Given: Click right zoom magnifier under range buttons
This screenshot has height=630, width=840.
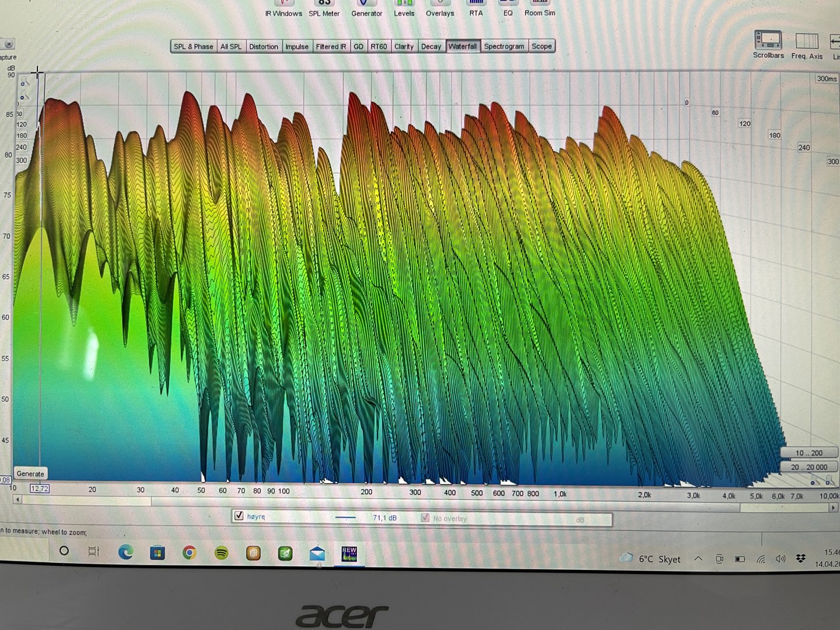Looking at the screenshot, I should (829, 480).
